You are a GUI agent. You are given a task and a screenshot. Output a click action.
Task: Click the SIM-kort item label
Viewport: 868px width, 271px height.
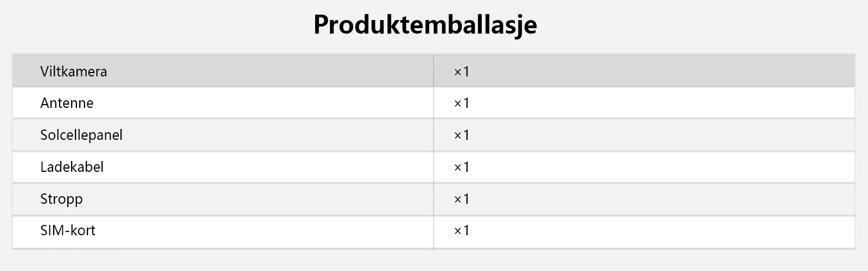(x=68, y=230)
